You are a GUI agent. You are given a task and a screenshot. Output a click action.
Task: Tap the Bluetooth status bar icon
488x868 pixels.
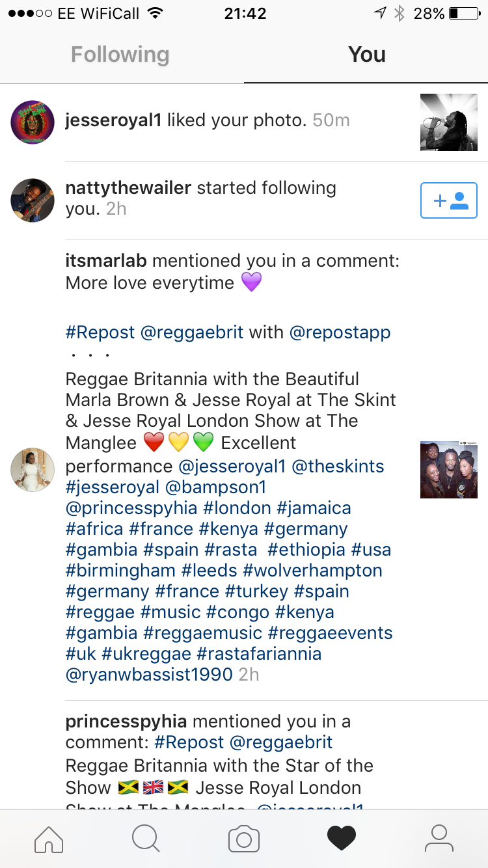click(x=400, y=14)
